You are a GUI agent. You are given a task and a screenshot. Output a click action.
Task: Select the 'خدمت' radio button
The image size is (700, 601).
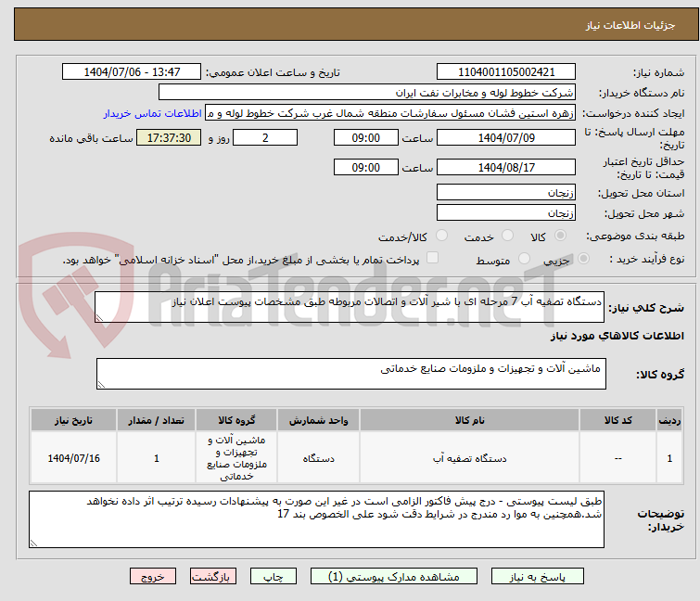(508, 237)
